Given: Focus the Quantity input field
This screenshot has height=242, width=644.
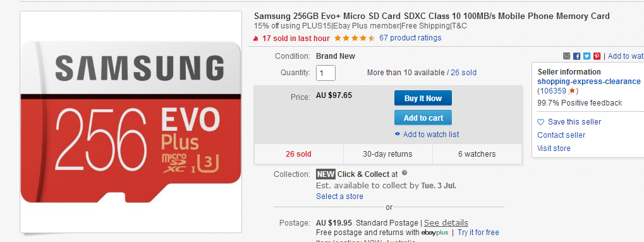Looking at the screenshot, I should [325, 73].
